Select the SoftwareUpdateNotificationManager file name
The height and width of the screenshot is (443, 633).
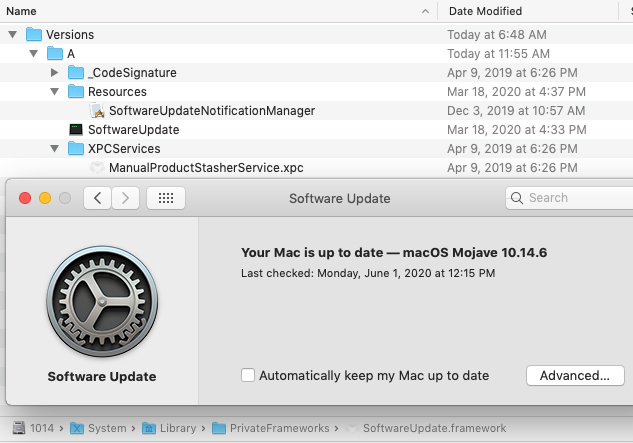[212, 110]
